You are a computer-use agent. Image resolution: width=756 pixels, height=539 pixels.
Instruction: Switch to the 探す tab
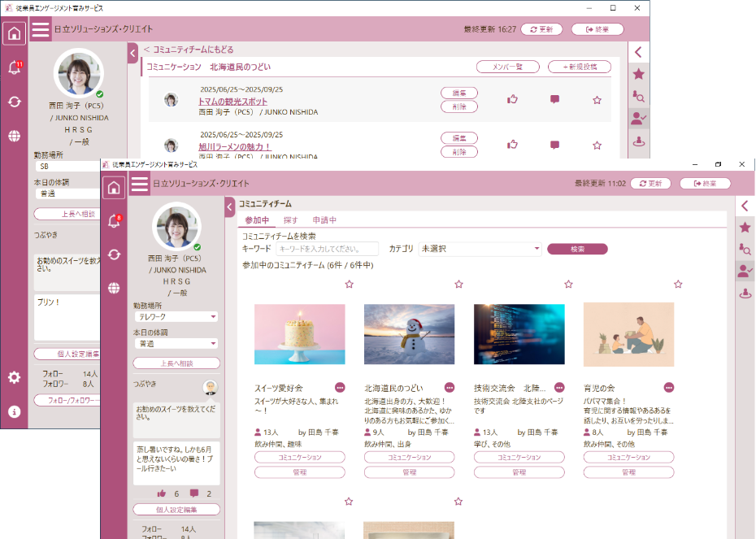point(290,220)
